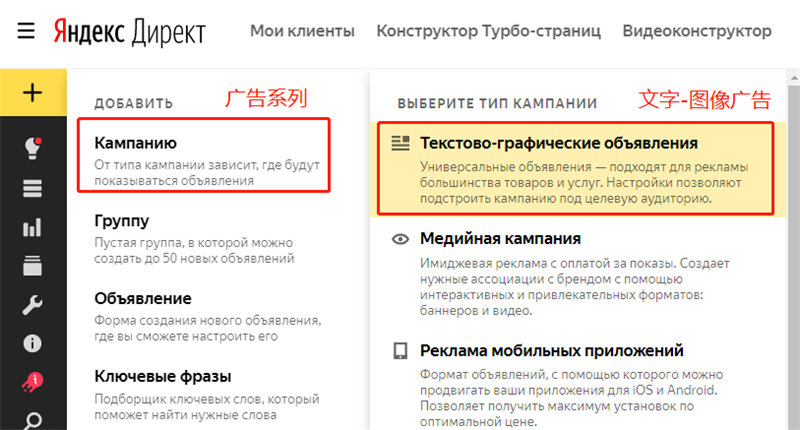Screen dimensions: 800x430
Task: Open campaigns list icon in sidebar
Action: (32, 188)
